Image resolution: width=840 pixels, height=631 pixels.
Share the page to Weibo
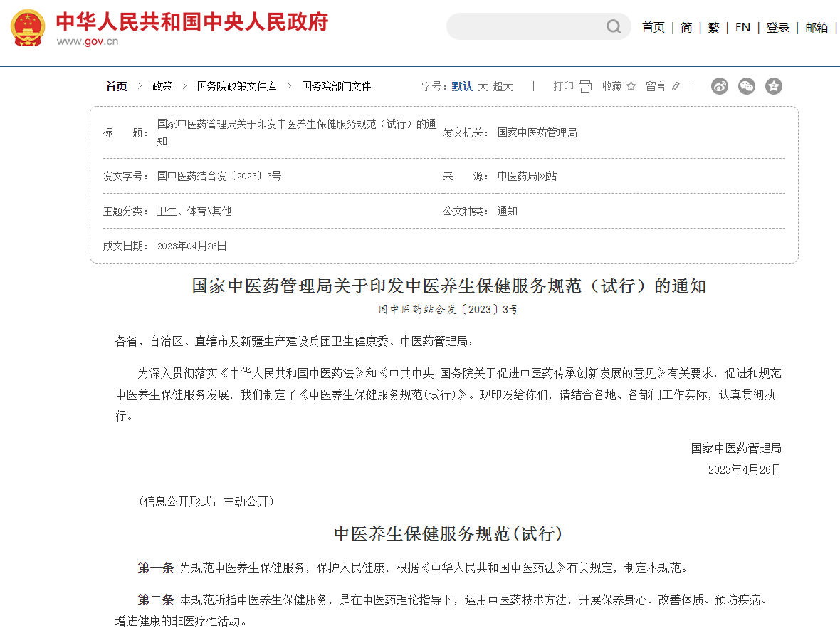point(720,86)
